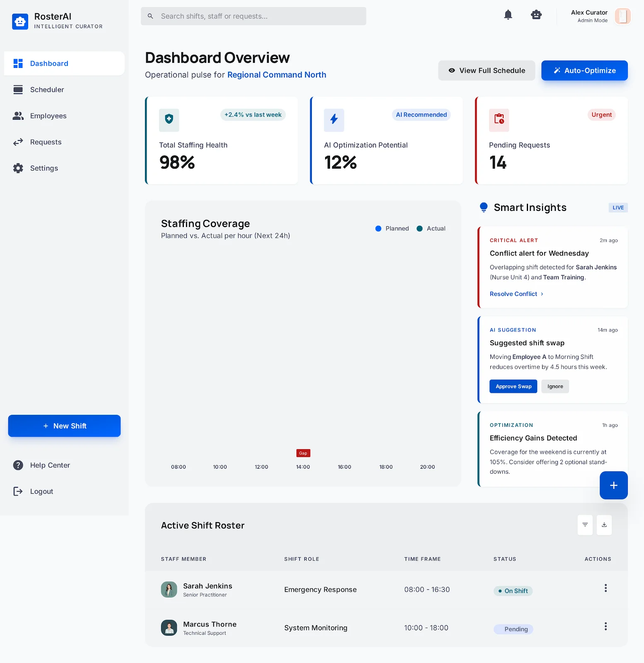The image size is (644, 663).
Task: Open actions menu for Marcus Thorne
Action: pyautogui.click(x=605, y=626)
